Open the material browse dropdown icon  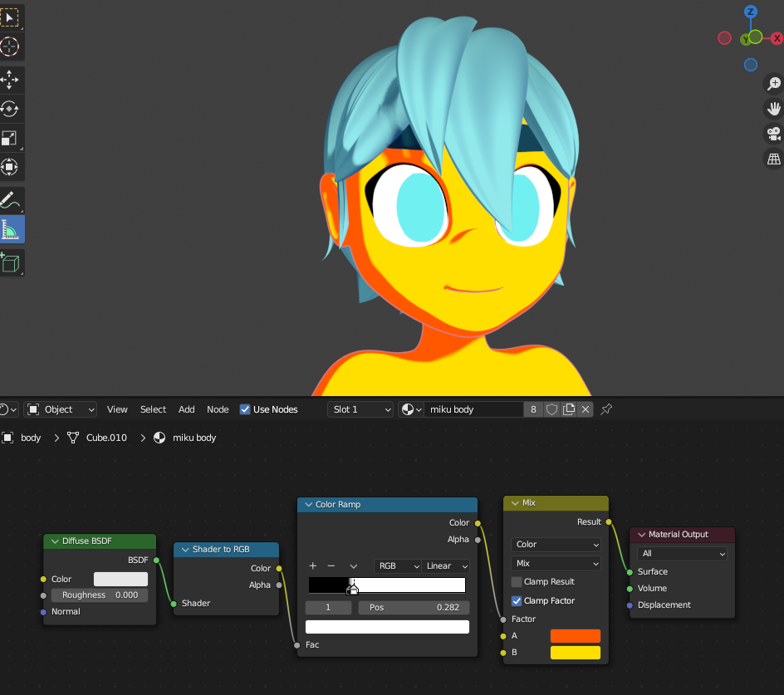coord(412,409)
